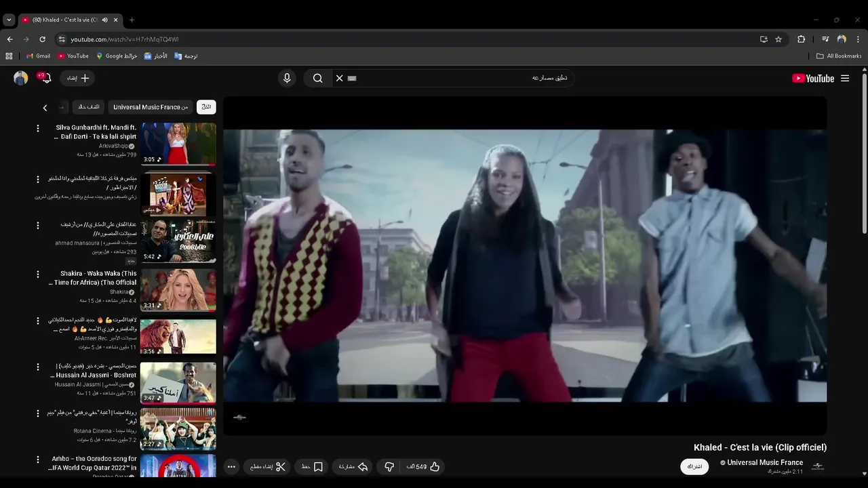868x488 pixels.
Task: Like the video (549K thumbs up)
Action: 424,466
